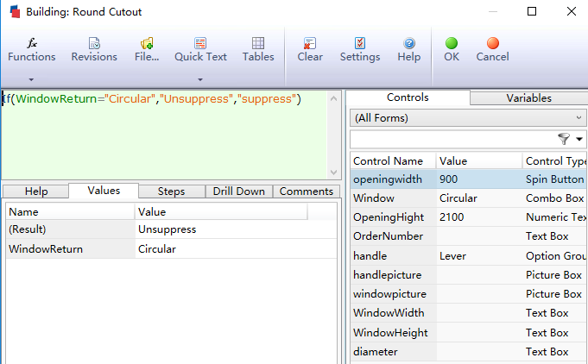Open the Drill Down tab
This screenshot has height=364, width=588.
(238, 191)
